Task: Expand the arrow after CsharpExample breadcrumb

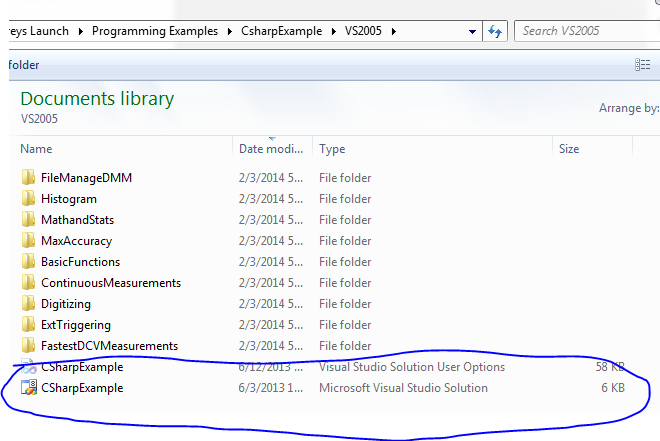Action: [x=334, y=32]
